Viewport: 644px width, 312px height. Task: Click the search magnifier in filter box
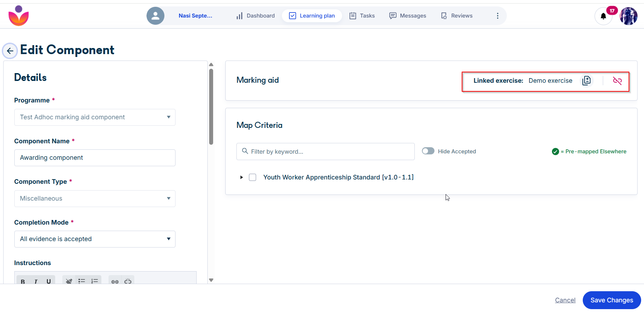point(245,151)
